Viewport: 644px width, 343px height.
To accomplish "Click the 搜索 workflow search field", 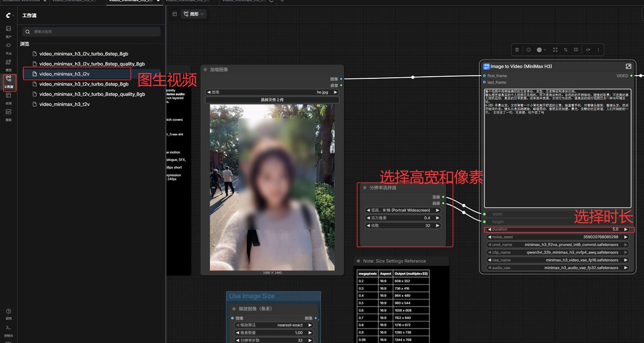I will [x=91, y=32].
